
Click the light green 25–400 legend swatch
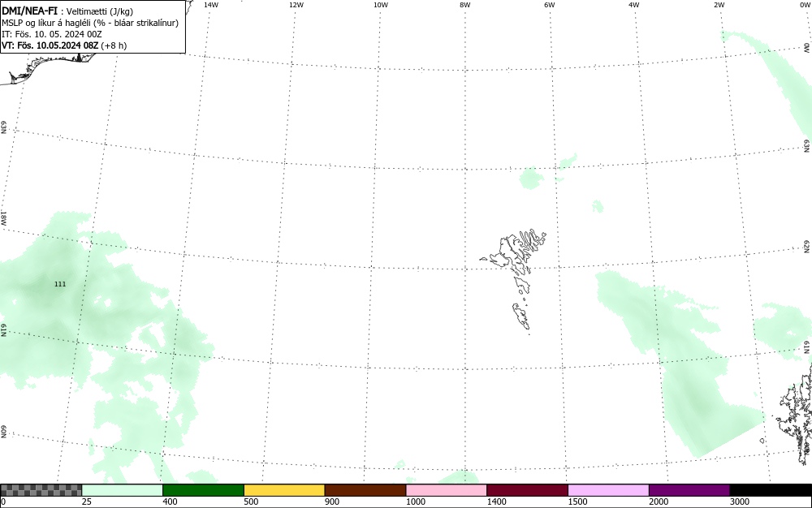(123, 490)
